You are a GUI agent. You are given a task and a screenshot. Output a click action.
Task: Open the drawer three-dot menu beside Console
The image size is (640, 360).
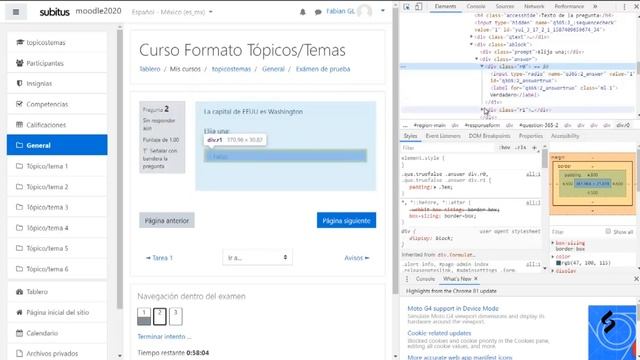click(x=407, y=279)
